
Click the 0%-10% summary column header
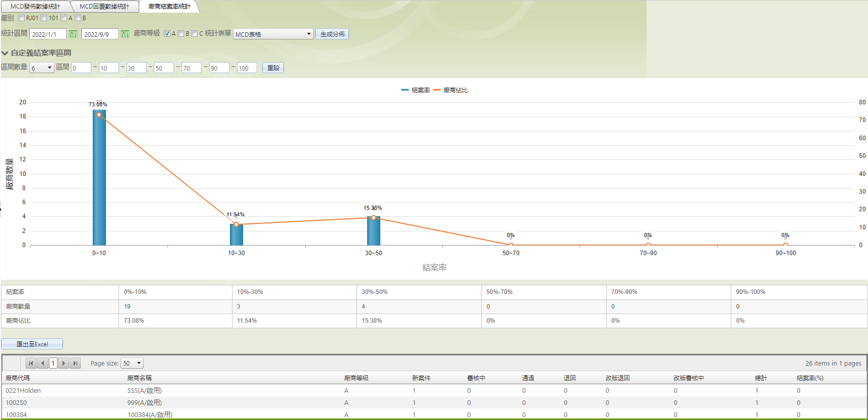point(176,292)
